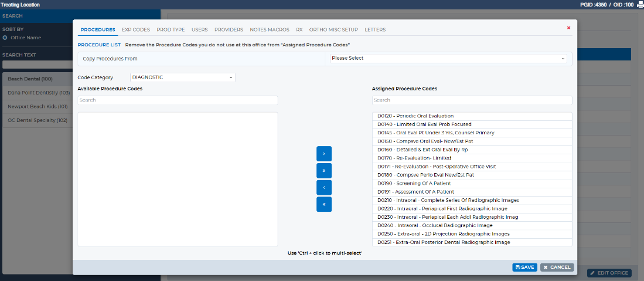Select Newport Beach Kids (101) office
This screenshot has width=644, height=281.
(x=38, y=107)
